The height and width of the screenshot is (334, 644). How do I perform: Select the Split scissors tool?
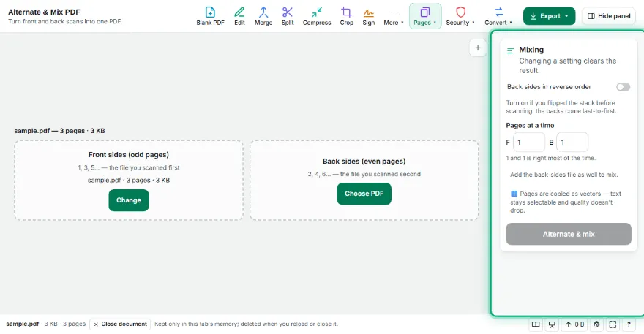288,16
